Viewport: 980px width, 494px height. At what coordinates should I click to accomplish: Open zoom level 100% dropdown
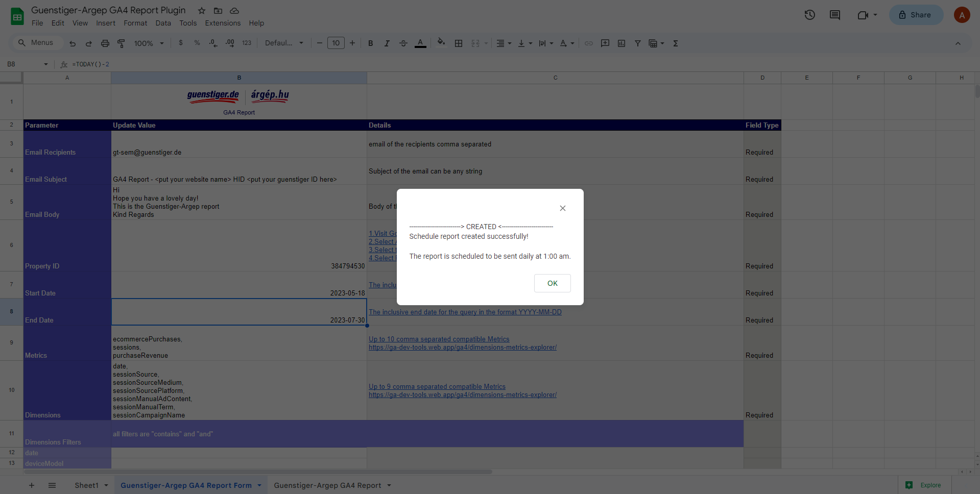click(x=149, y=43)
